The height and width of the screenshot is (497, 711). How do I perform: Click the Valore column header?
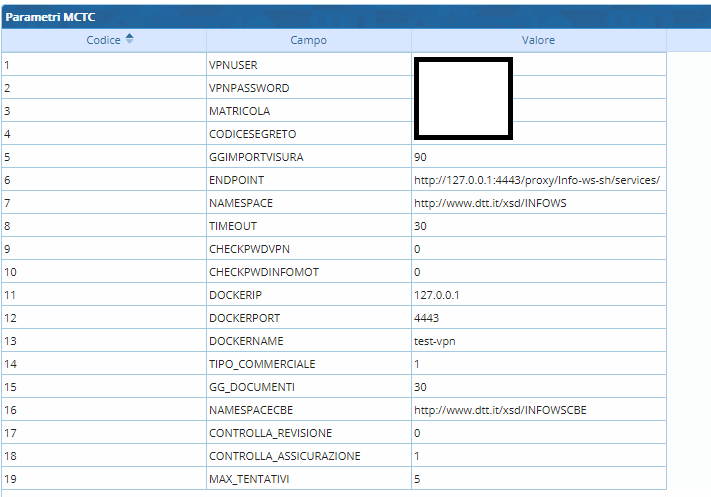[538, 40]
